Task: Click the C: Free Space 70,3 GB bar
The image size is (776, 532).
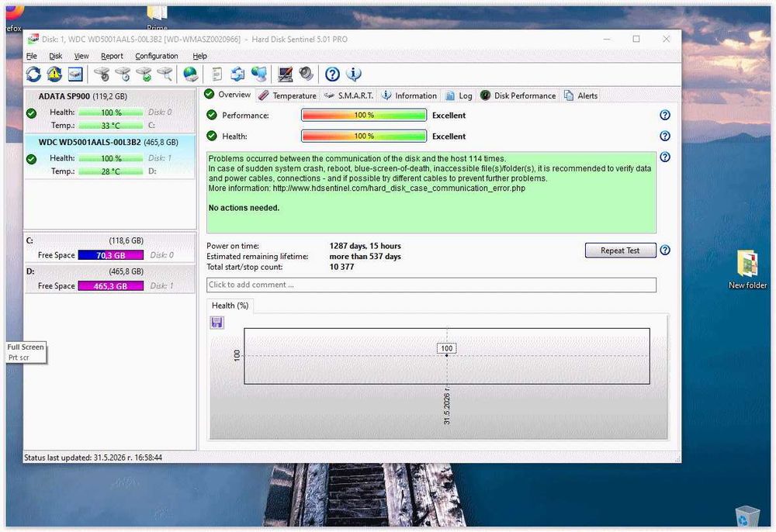Action: click(x=111, y=255)
